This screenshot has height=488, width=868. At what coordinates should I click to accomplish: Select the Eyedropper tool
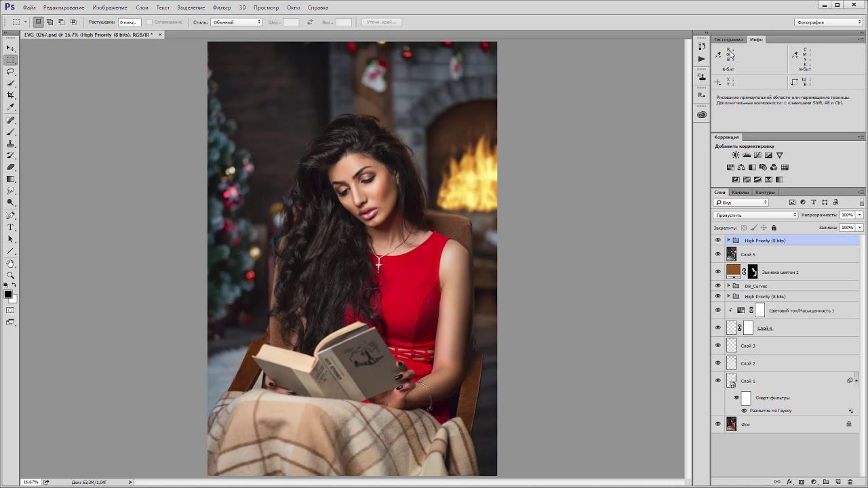click(x=11, y=106)
